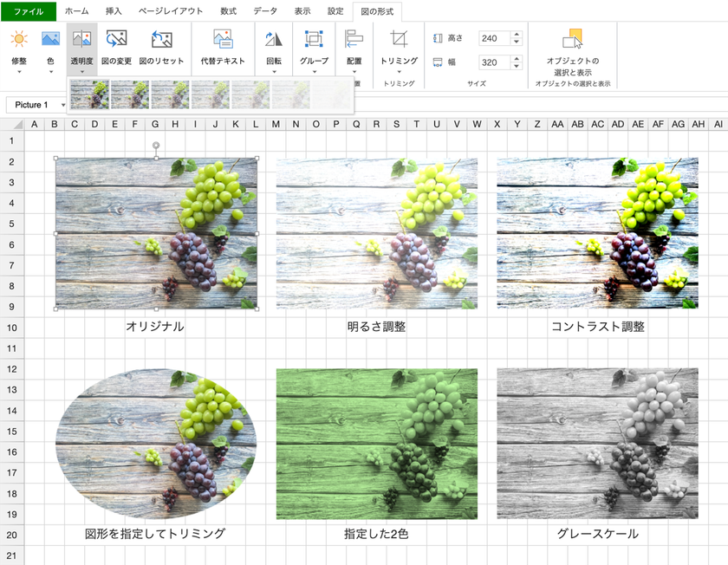The width and height of the screenshot is (728, 565).
Task: Select the grayscale grape image
Action: 597,444
